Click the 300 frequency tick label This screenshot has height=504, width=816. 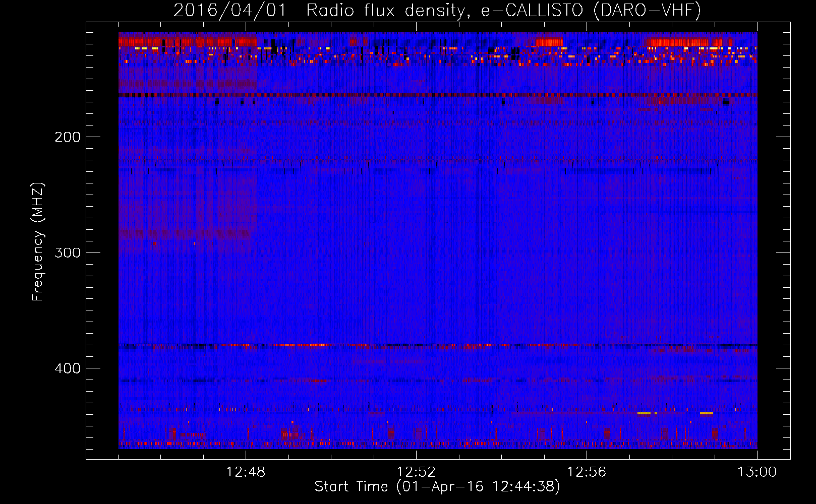pyautogui.click(x=68, y=253)
